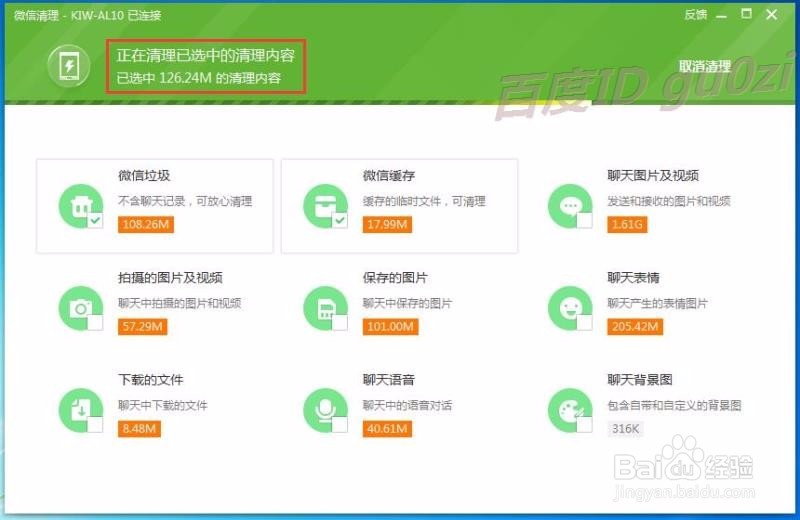Click the chat images and videos bubble icon
The width and height of the screenshot is (800, 520).
[x=570, y=206]
